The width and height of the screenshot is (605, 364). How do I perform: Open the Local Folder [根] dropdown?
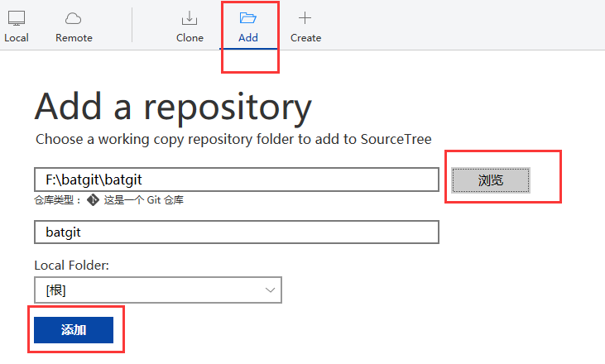(158, 290)
